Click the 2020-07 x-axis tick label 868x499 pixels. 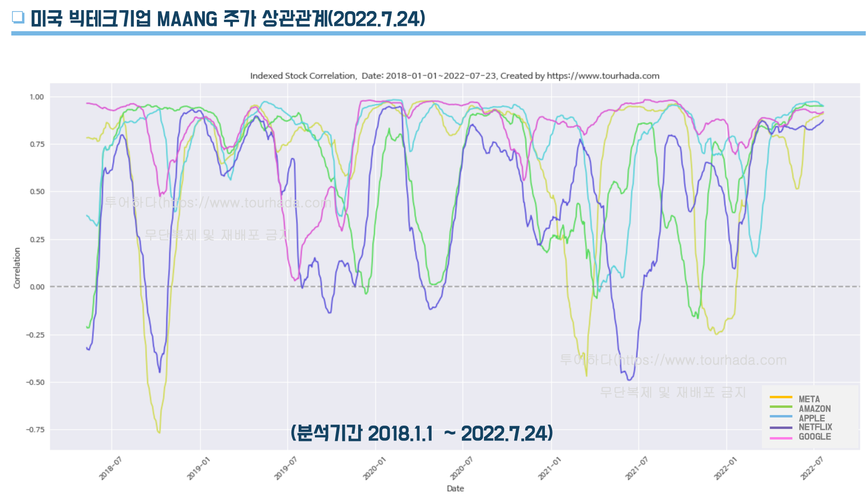tap(461, 468)
